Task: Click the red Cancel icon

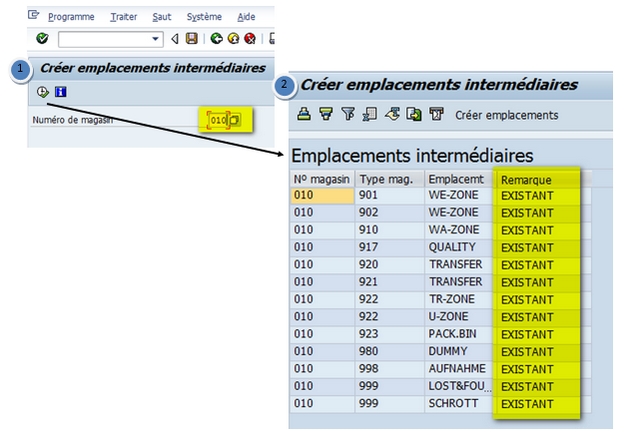Action: pyautogui.click(x=248, y=39)
